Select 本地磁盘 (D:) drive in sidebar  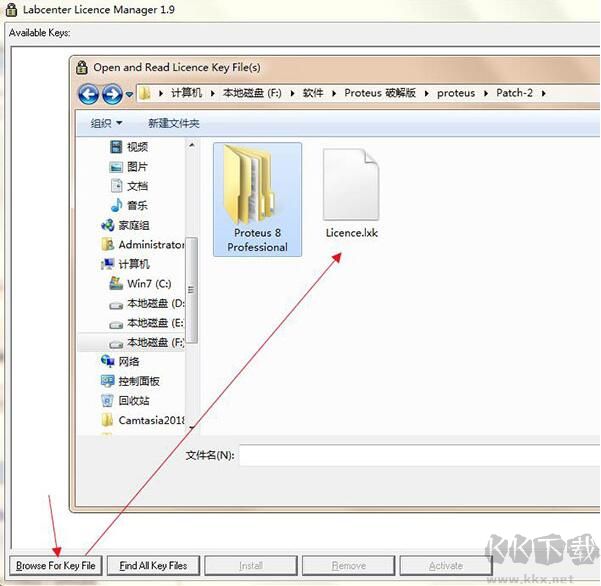[156, 304]
